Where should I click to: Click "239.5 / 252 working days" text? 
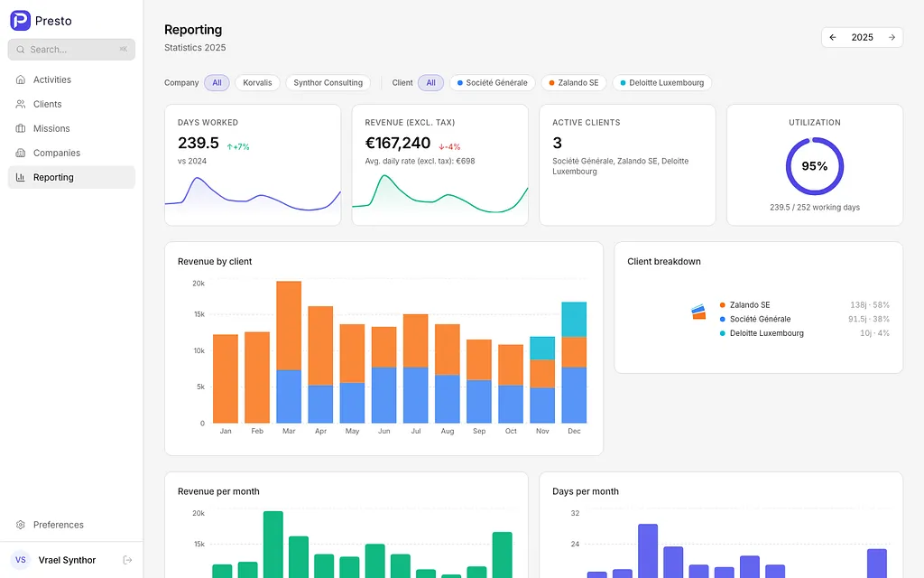click(x=815, y=208)
